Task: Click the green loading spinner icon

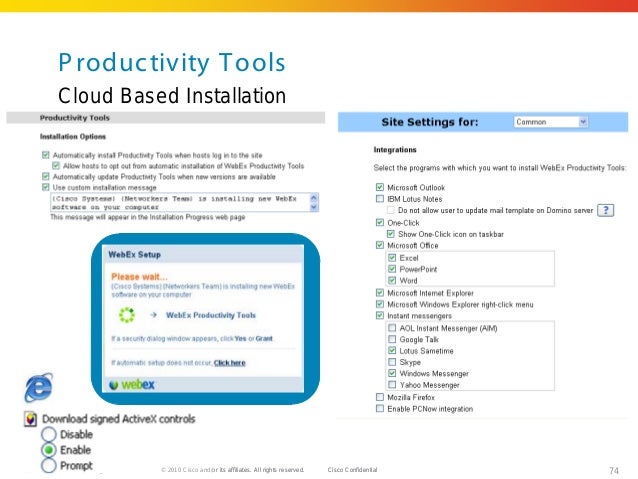Action: pos(127,315)
